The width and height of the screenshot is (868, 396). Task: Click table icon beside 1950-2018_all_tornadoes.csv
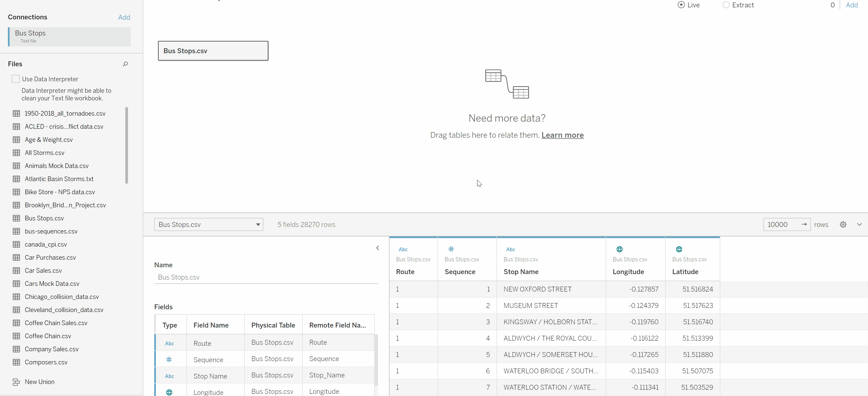pyautogui.click(x=16, y=113)
